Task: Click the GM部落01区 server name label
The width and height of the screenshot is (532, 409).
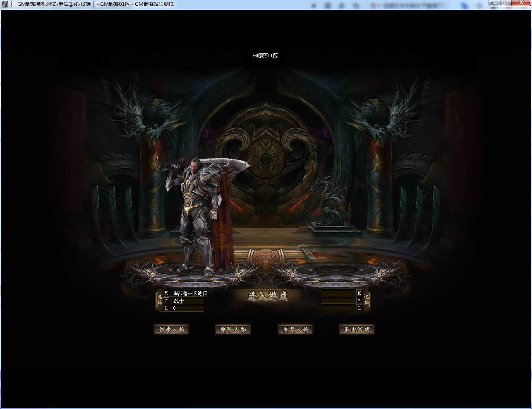Action: tap(265, 55)
